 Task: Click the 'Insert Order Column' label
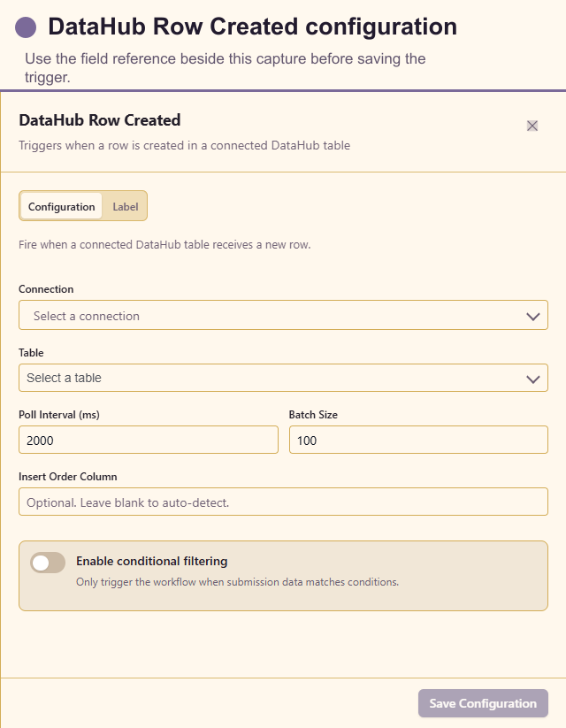pyautogui.click(x=68, y=477)
